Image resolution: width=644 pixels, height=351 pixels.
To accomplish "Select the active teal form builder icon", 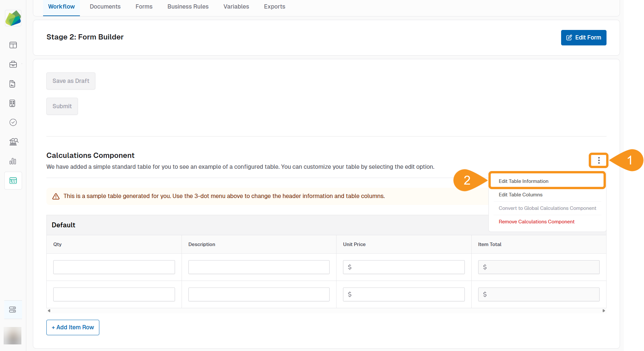I will (x=13, y=180).
